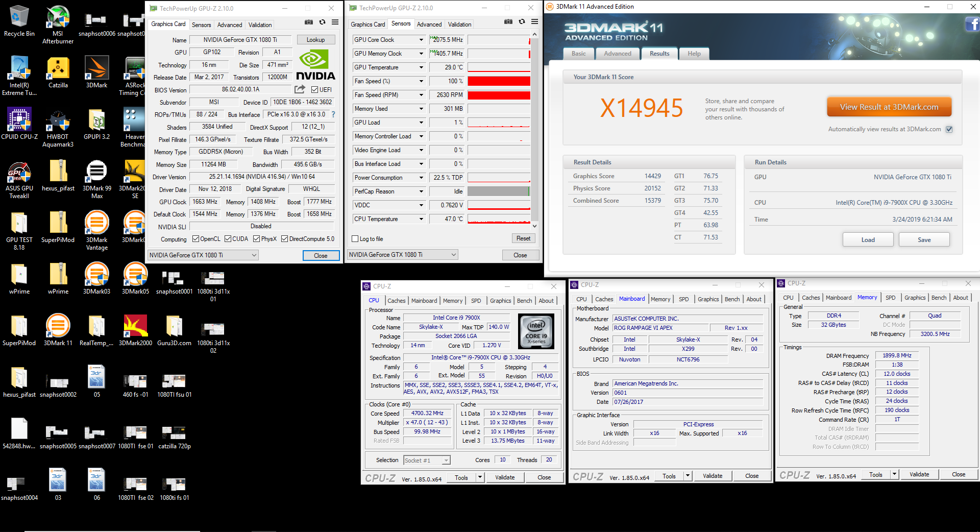This screenshot has height=532, width=980.
Task: Click Validate in CPU-Z Mainboard window
Action: [x=713, y=476]
